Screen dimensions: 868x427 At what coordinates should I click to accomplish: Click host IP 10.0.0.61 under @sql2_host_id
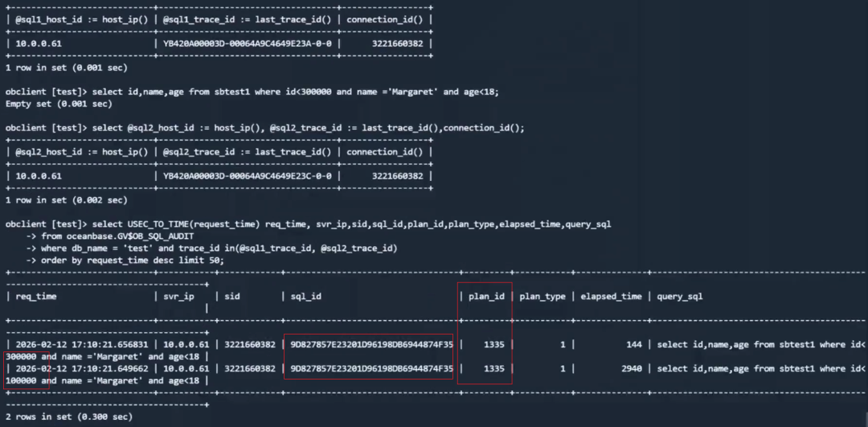point(39,176)
